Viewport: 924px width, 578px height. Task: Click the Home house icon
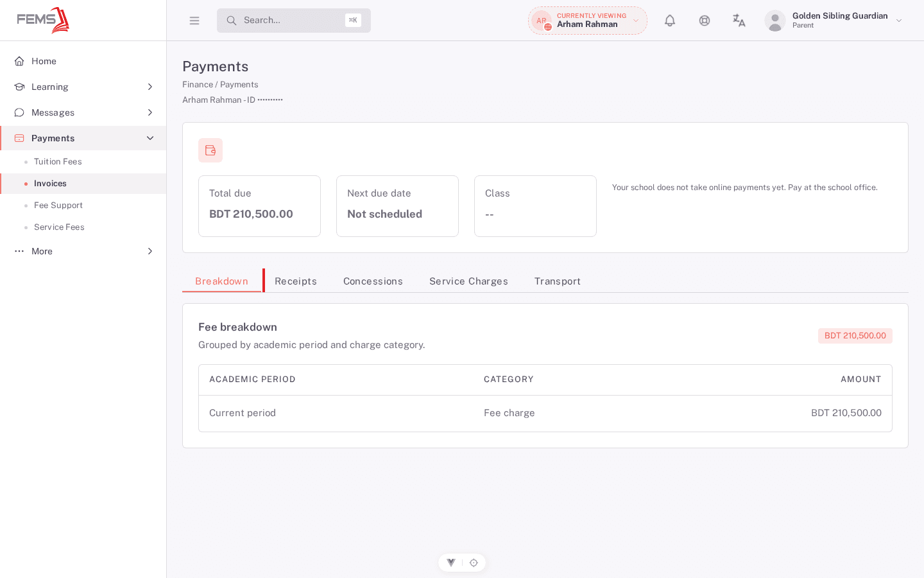point(19,61)
